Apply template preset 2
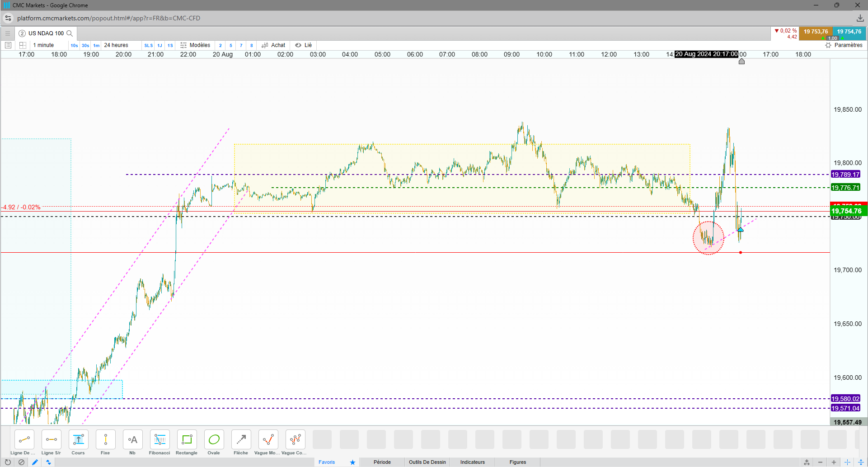The image size is (868, 467). 221,45
